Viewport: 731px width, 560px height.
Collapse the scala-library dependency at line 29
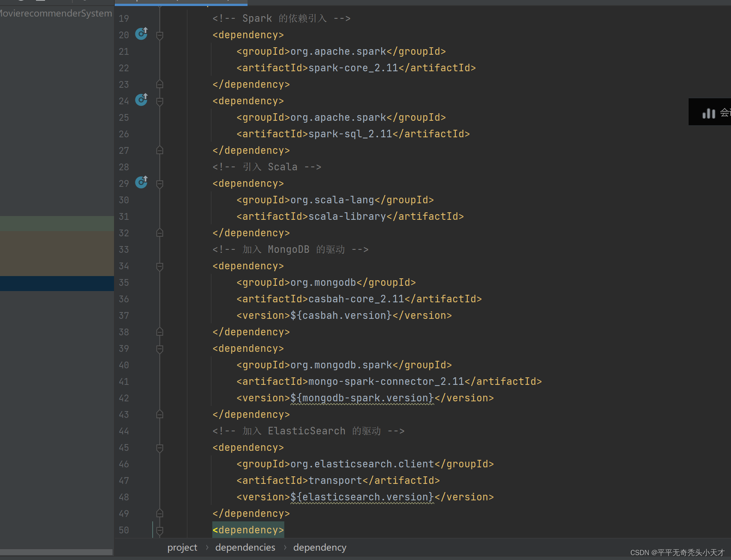click(x=160, y=184)
